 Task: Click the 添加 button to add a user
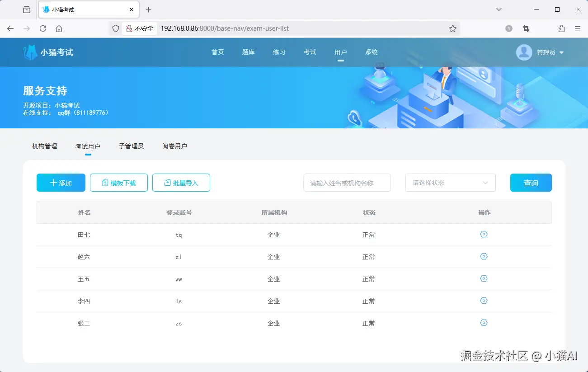tap(61, 183)
